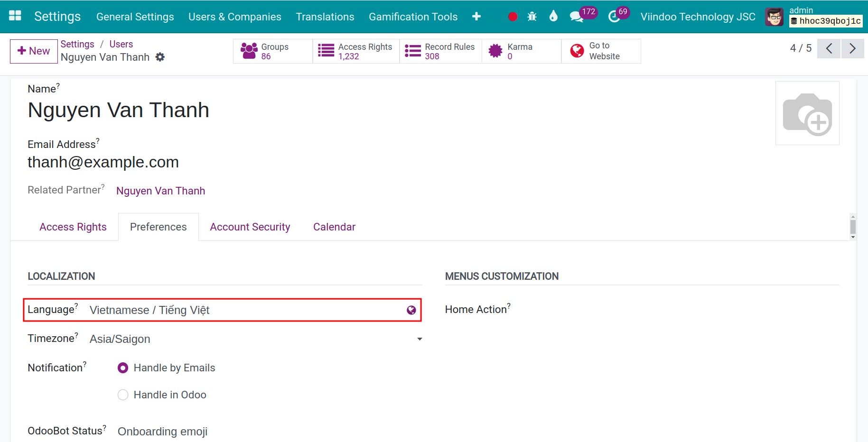Open Record Rules 308 stat button
868x442 pixels.
[440, 51]
